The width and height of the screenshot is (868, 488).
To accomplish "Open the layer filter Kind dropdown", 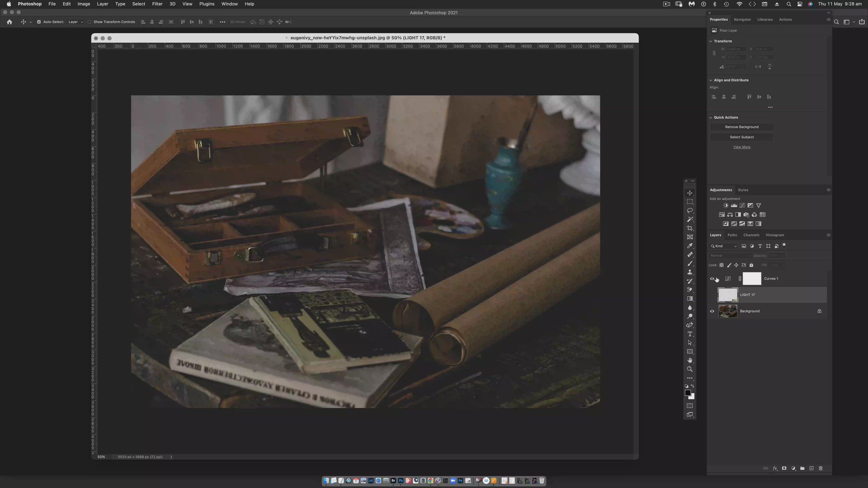I will click(x=724, y=246).
